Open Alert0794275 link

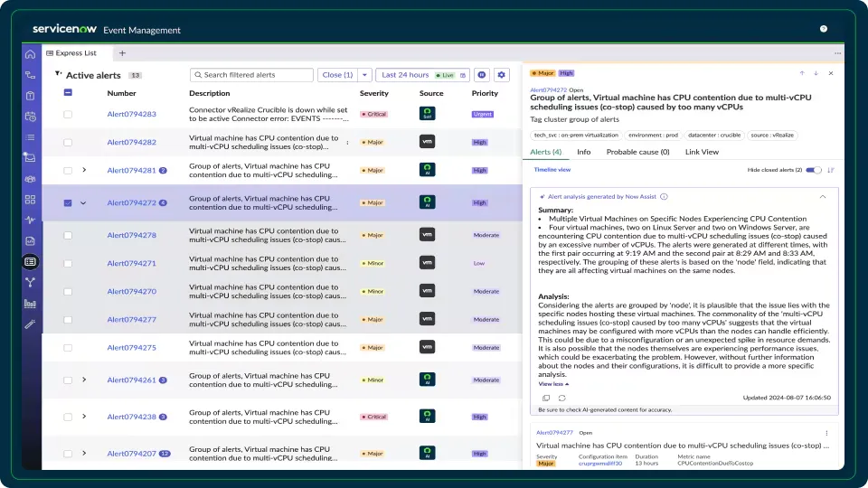pos(132,347)
